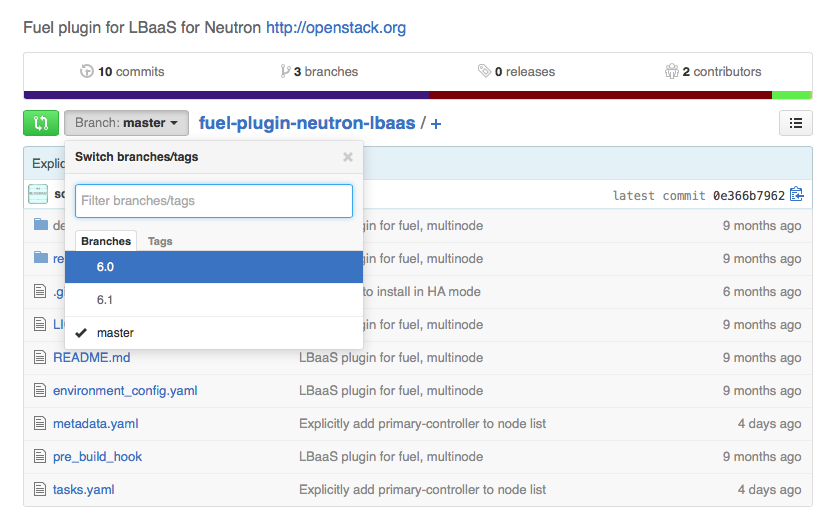Click the list view icon button

796,123
